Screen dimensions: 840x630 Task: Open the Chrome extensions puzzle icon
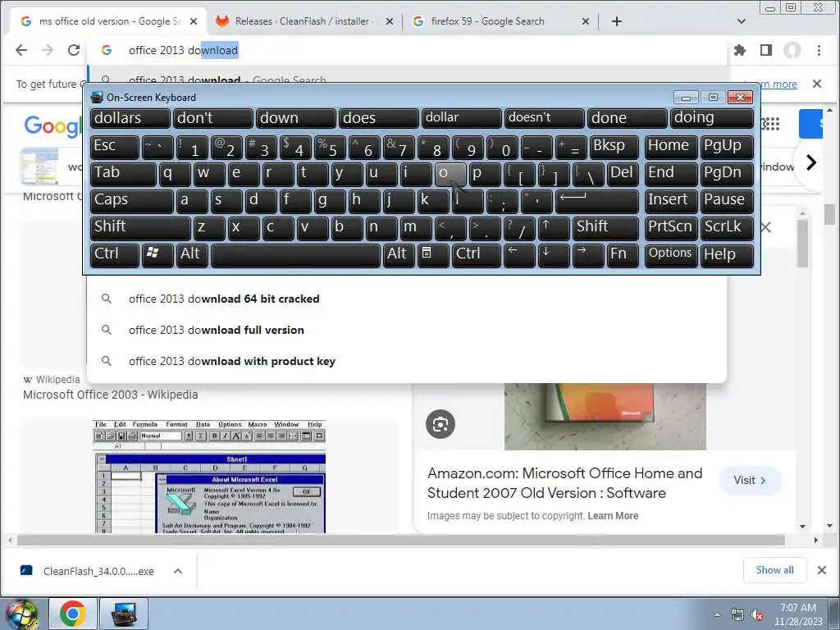tap(740, 50)
